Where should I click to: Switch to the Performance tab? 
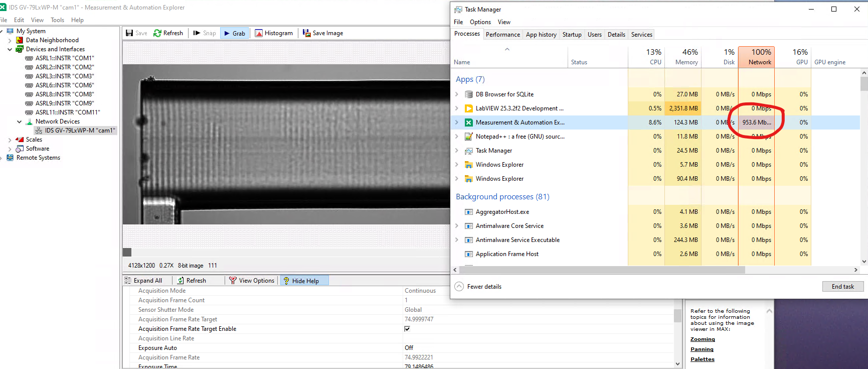(502, 35)
